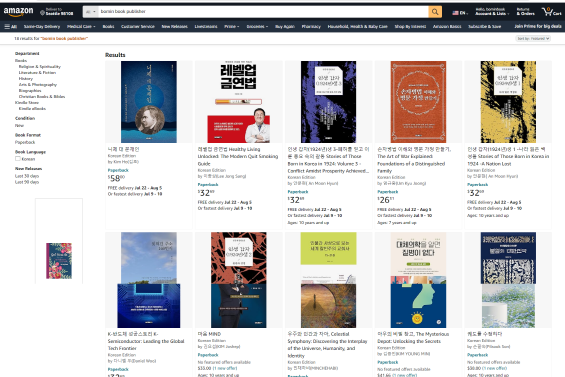The image size is (565, 377).
Task: Open Celestial Symphony title link
Action: point(327,345)
